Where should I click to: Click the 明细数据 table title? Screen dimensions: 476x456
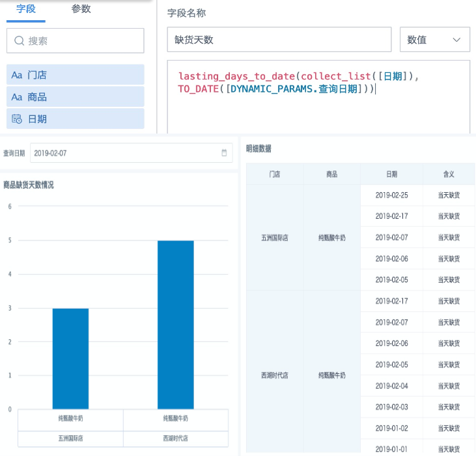click(259, 149)
